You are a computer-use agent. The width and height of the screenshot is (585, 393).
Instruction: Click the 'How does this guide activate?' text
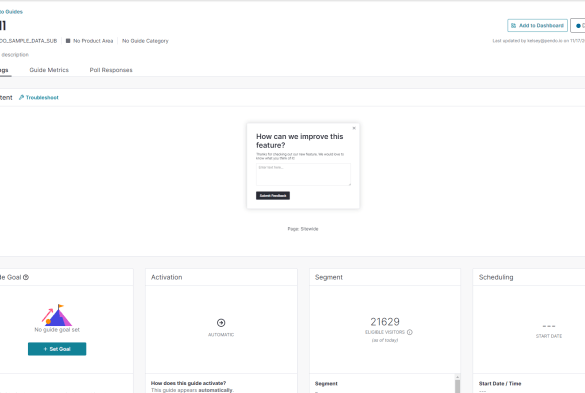point(188,383)
